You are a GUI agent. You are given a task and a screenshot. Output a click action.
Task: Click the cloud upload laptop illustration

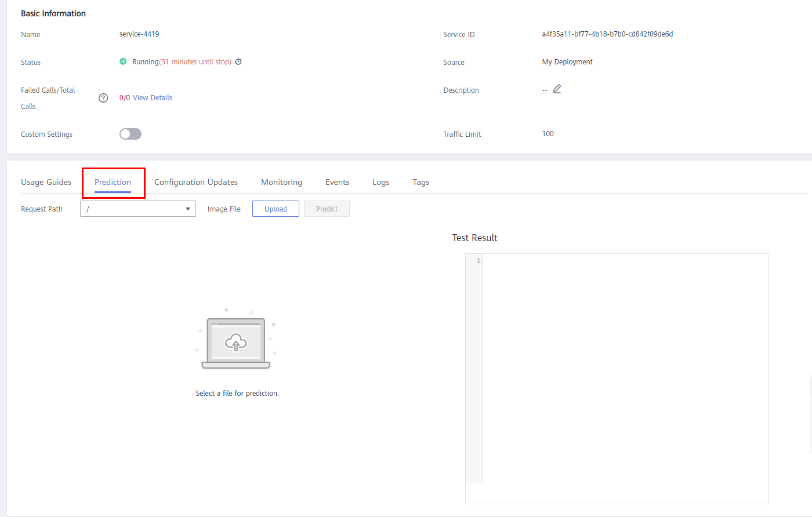click(236, 343)
